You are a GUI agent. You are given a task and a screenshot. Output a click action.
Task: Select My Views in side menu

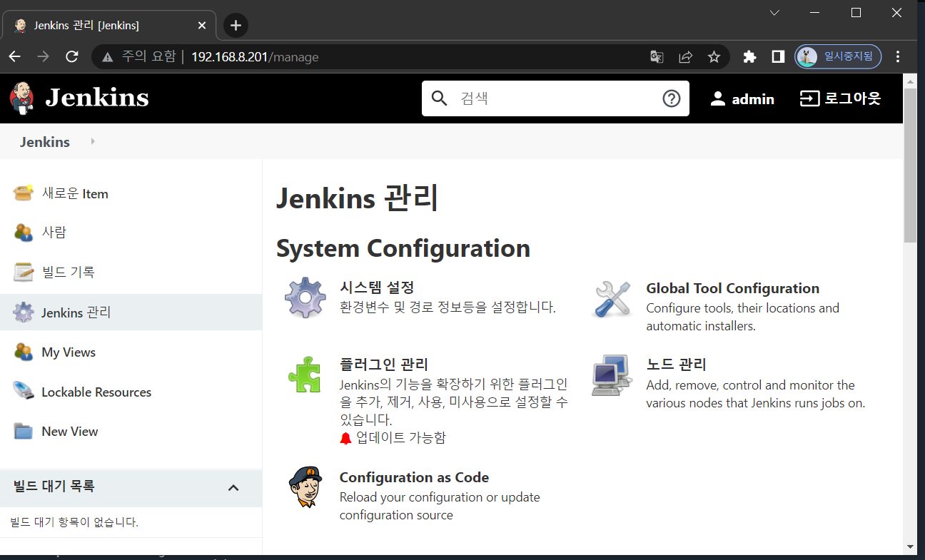tap(69, 352)
